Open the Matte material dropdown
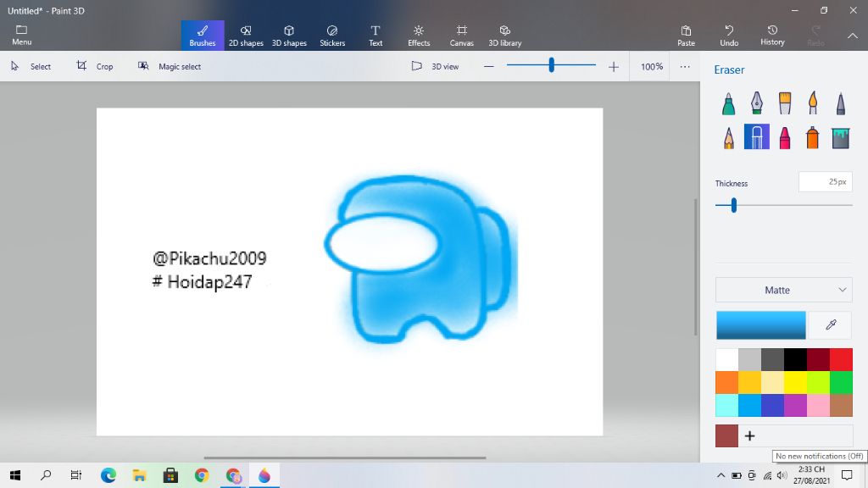Image resolution: width=868 pixels, height=488 pixels. (x=784, y=290)
